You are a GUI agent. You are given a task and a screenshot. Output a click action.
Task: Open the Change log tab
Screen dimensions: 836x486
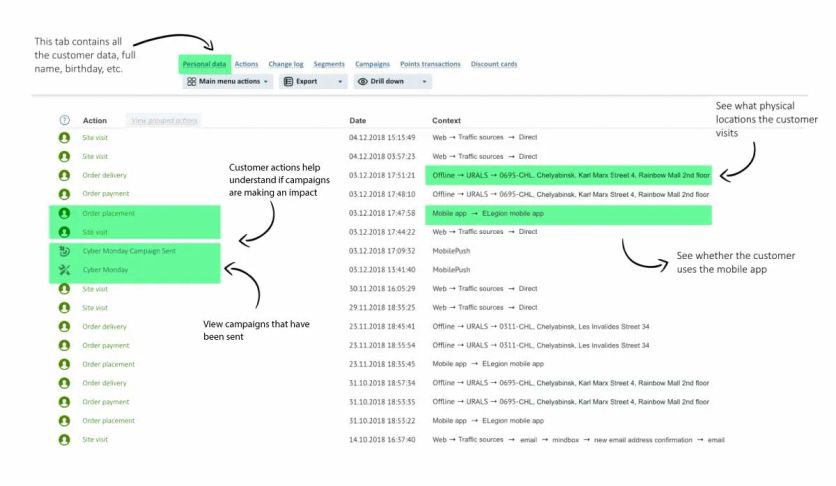286,64
